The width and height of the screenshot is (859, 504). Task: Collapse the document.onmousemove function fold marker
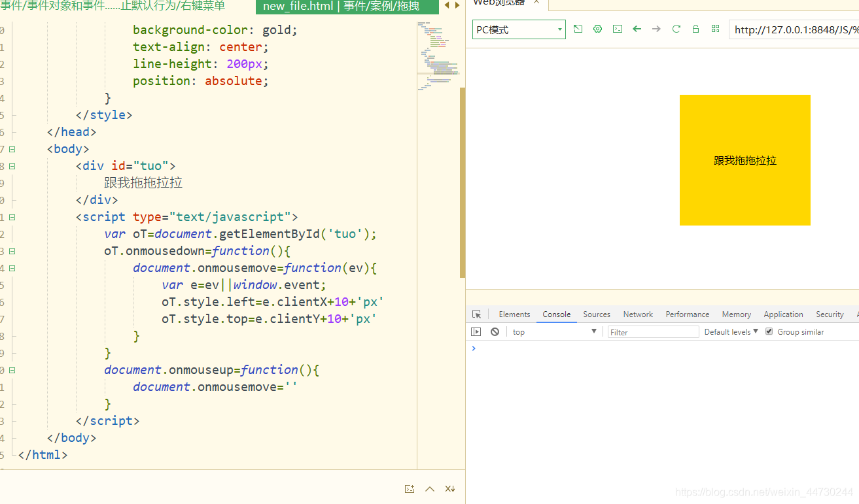pyautogui.click(x=12, y=268)
